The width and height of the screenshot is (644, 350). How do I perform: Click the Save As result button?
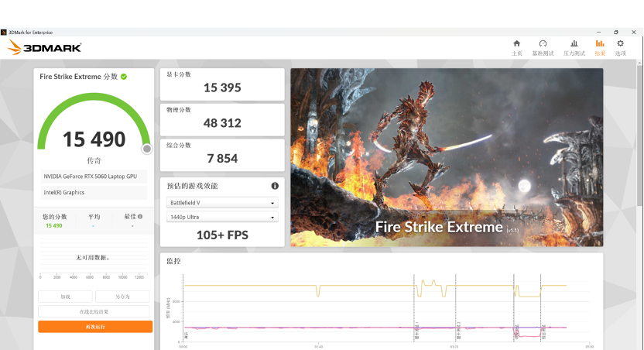pos(122,297)
